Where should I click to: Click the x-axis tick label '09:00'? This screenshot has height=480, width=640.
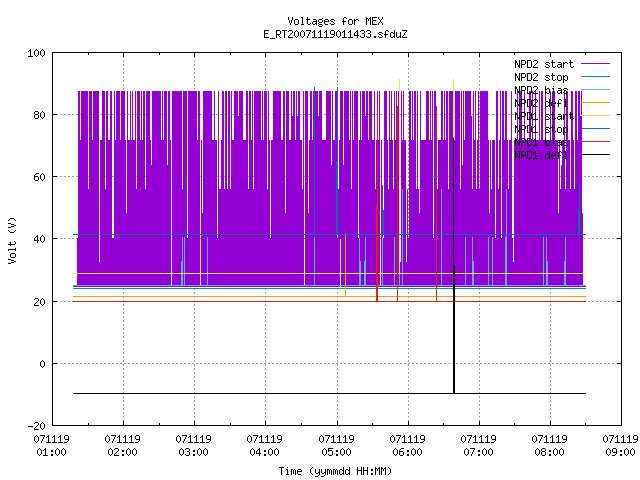[x=620, y=452]
